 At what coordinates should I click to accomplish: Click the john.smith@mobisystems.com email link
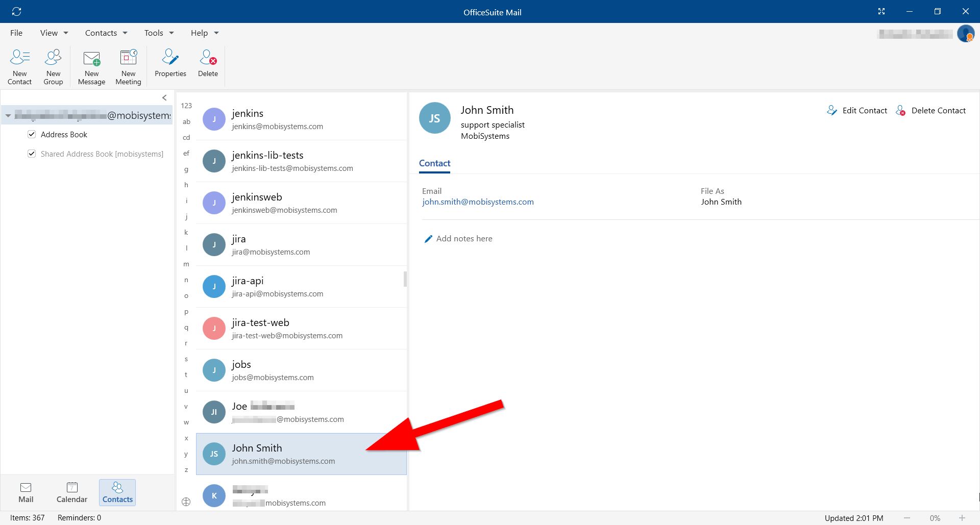[x=478, y=202]
